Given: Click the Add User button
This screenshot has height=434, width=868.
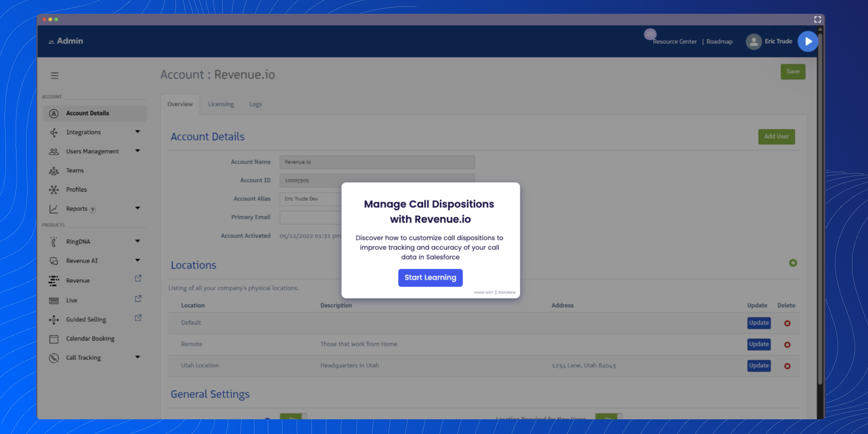Looking at the screenshot, I should [776, 136].
